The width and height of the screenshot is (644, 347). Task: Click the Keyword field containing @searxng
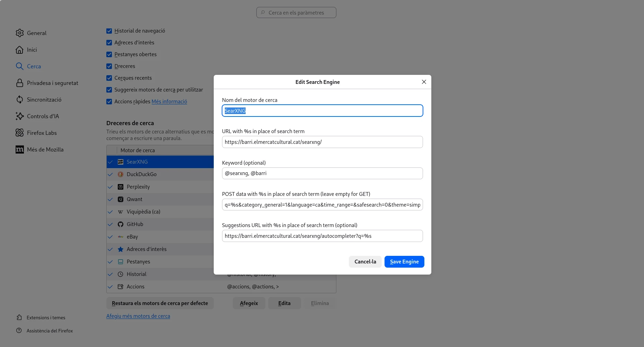click(x=323, y=173)
